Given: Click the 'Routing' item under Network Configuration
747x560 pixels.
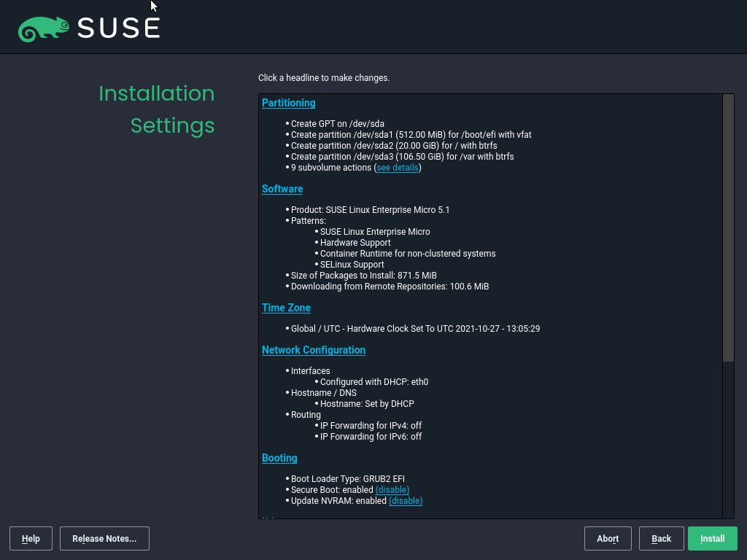Looking at the screenshot, I should click(x=306, y=415).
